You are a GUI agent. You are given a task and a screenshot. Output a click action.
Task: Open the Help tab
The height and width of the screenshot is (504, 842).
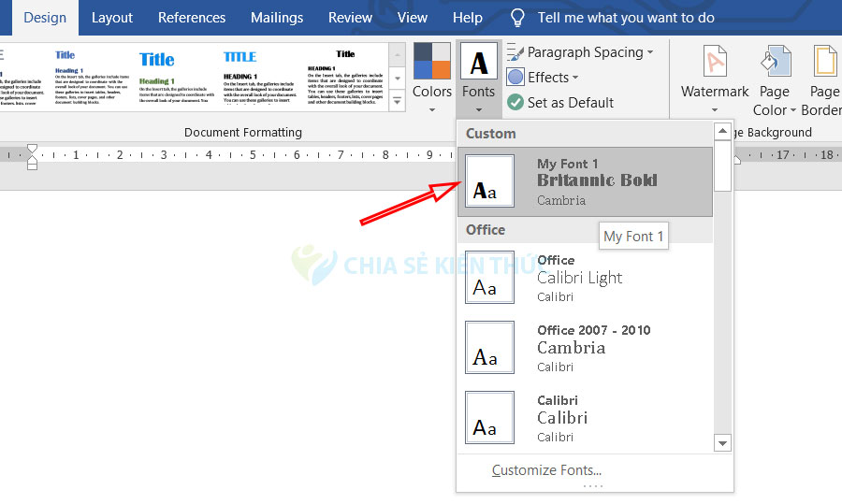(467, 18)
